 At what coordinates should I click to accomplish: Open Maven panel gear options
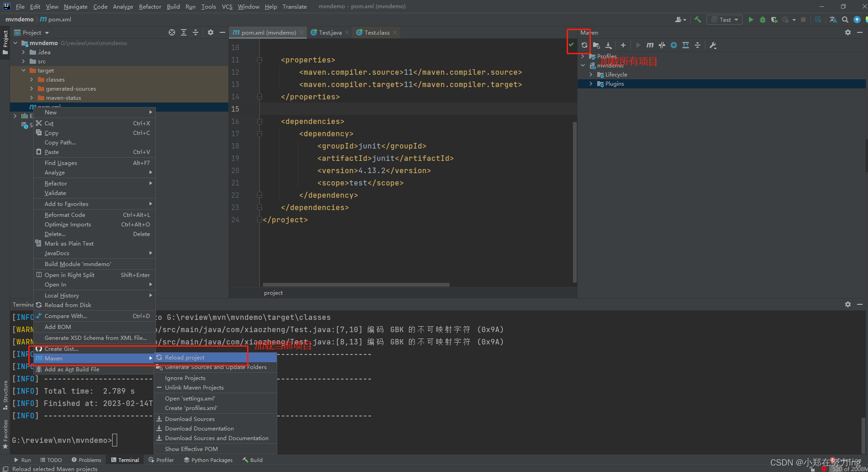(x=847, y=32)
